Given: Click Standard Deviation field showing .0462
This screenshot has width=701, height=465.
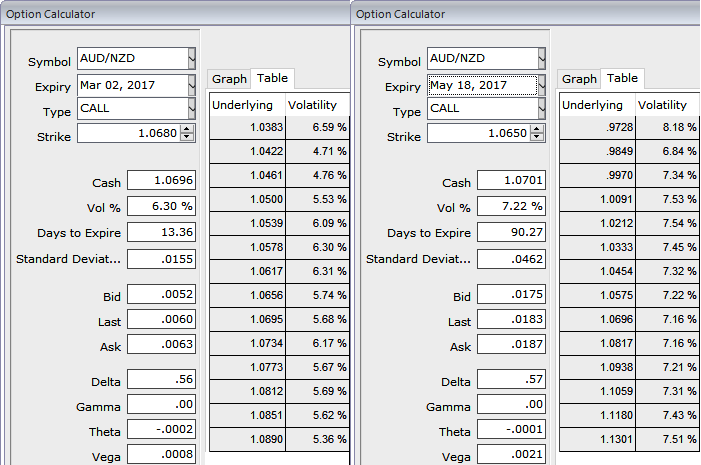Looking at the screenshot, I should [x=511, y=259].
